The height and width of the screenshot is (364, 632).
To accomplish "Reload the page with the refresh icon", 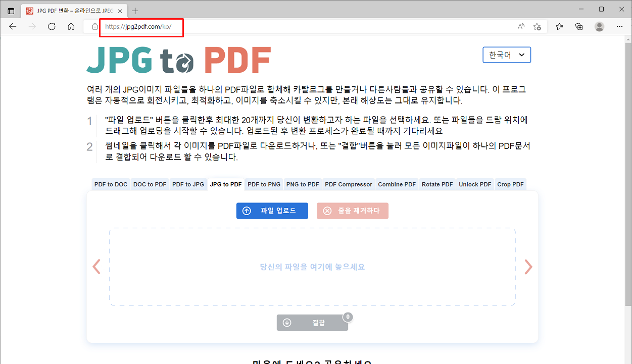I will (x=52, y=27).
